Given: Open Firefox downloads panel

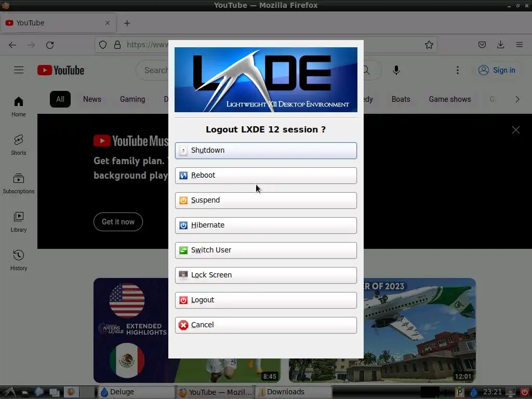Looking at the screenshot, I should 500,45.
